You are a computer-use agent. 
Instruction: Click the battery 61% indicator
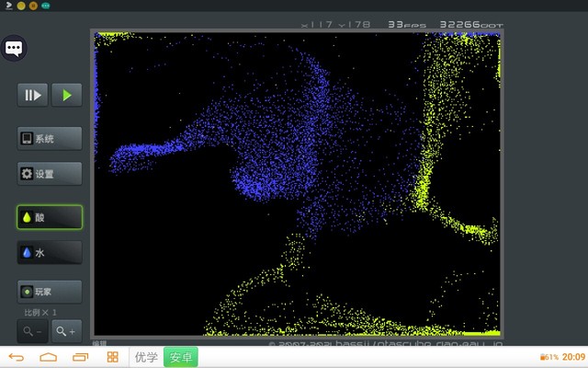coord(548,357)
